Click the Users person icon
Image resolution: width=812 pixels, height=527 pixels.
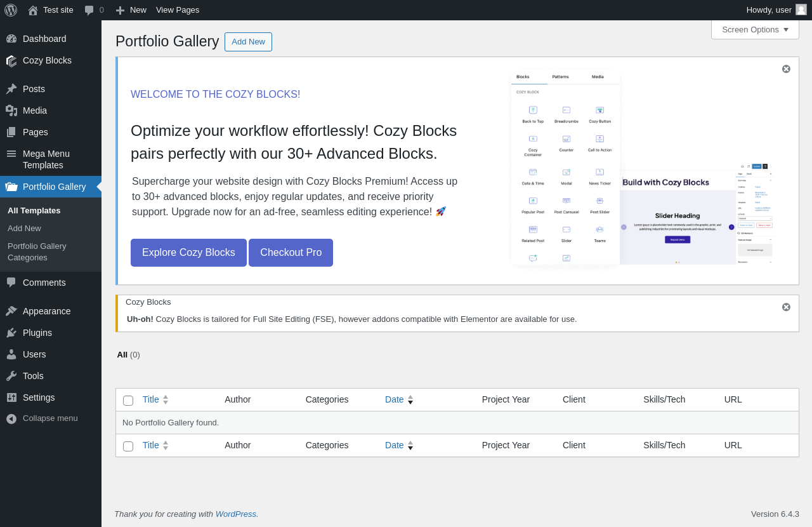[11, 354]
